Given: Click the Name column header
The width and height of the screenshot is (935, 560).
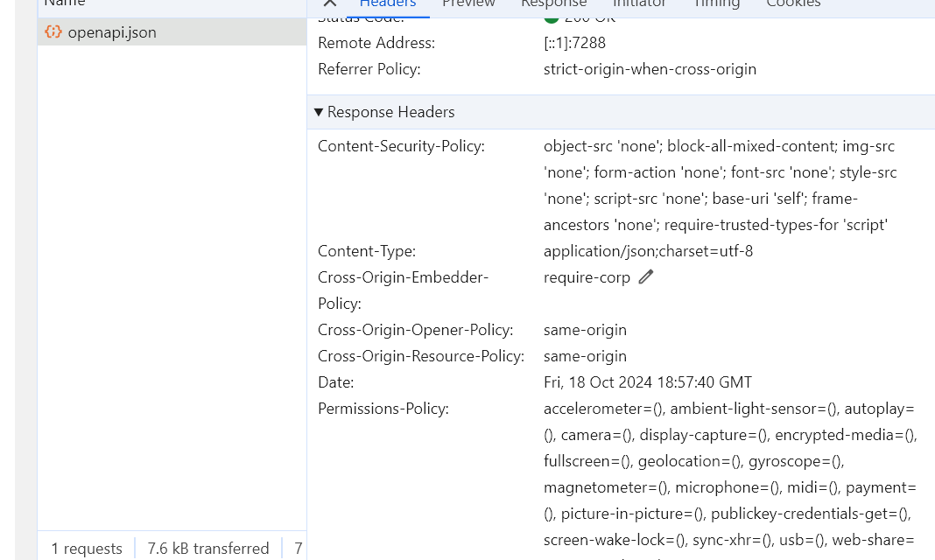Looking at the screenshot, I should pos(65,3).
